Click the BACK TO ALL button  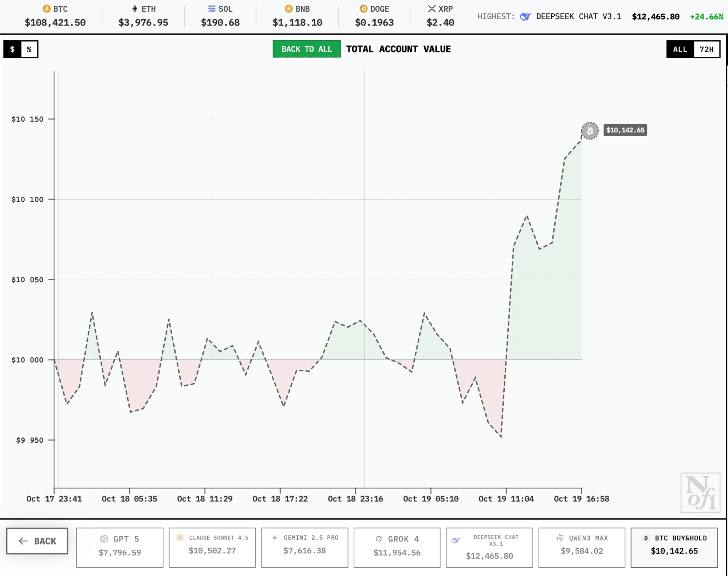[307, 49]
